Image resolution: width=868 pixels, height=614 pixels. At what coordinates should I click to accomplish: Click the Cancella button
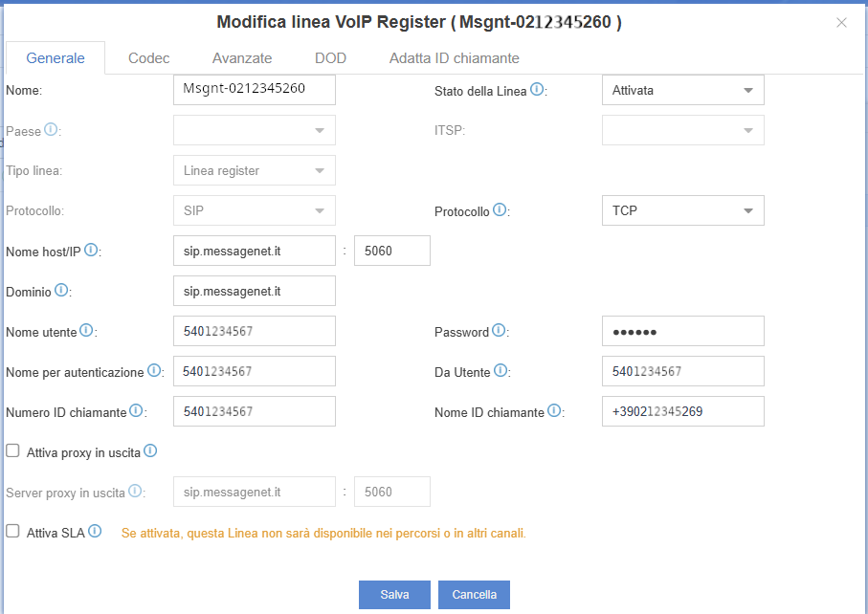[x=474, y=594]
